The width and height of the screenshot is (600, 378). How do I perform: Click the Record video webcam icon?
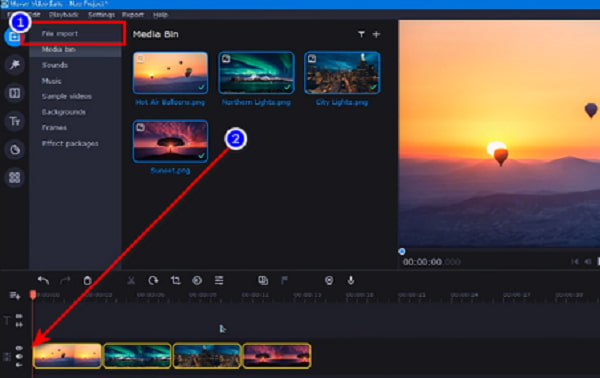[329, 280]
